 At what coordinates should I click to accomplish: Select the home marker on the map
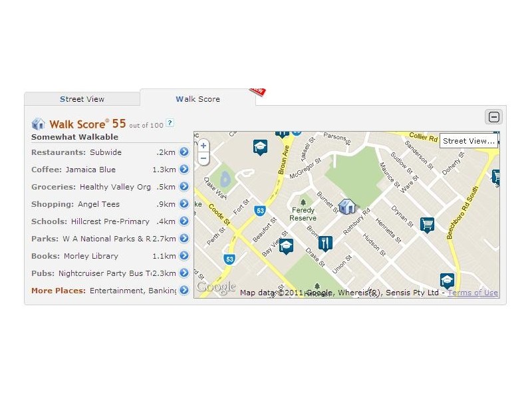[346, 206]
